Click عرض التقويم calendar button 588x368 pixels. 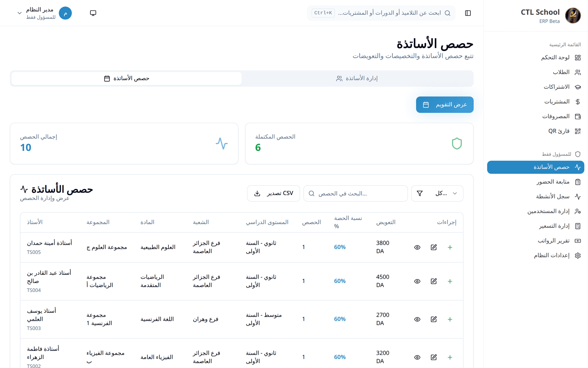point(445,105)
